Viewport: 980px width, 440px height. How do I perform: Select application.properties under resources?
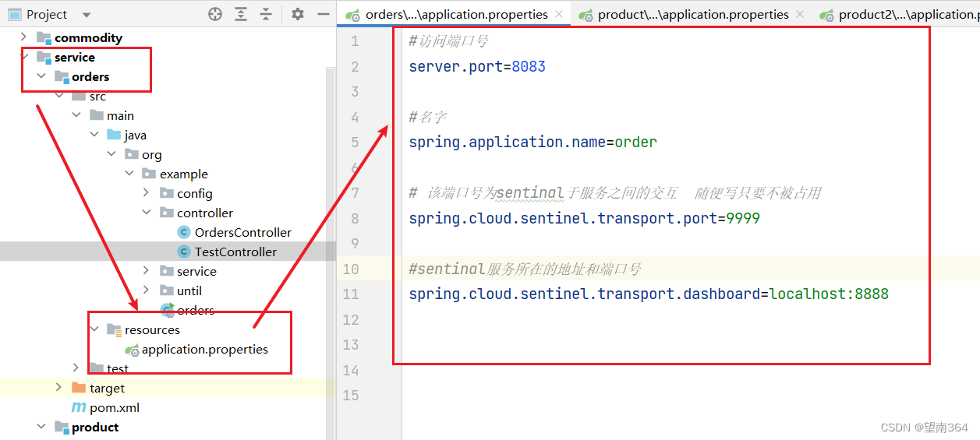point(204,349)
